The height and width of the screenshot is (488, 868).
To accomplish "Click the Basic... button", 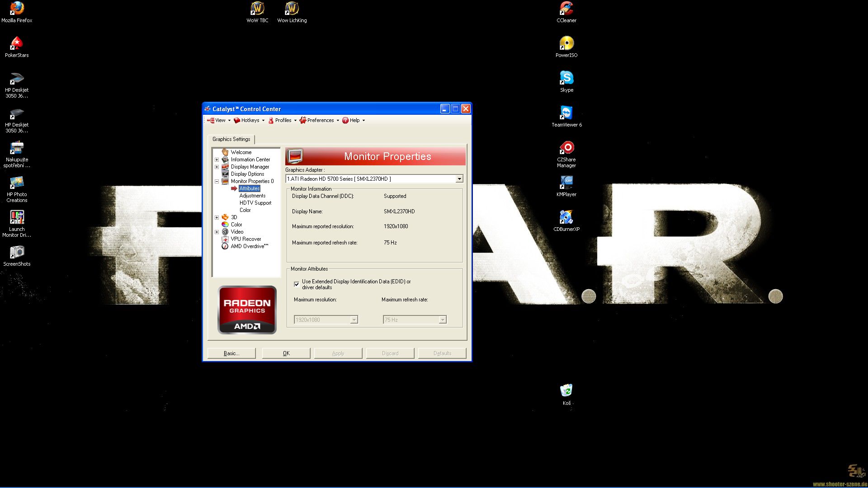I will pos(231,353).
